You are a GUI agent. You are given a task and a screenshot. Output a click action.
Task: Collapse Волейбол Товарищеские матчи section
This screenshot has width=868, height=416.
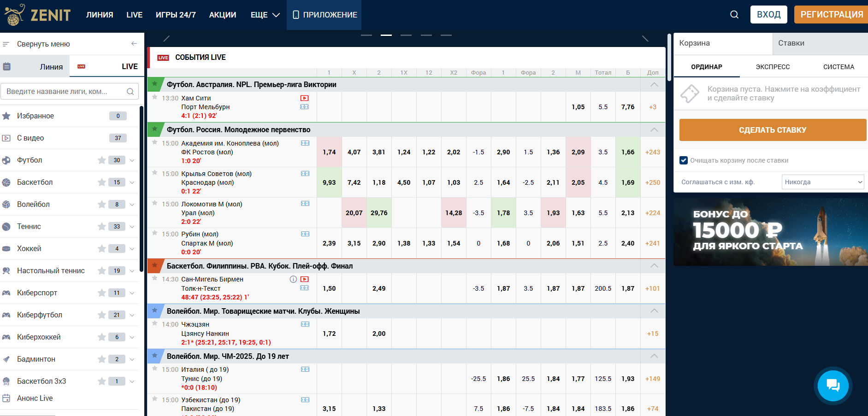pyautogui.click(x=654, y=311)
